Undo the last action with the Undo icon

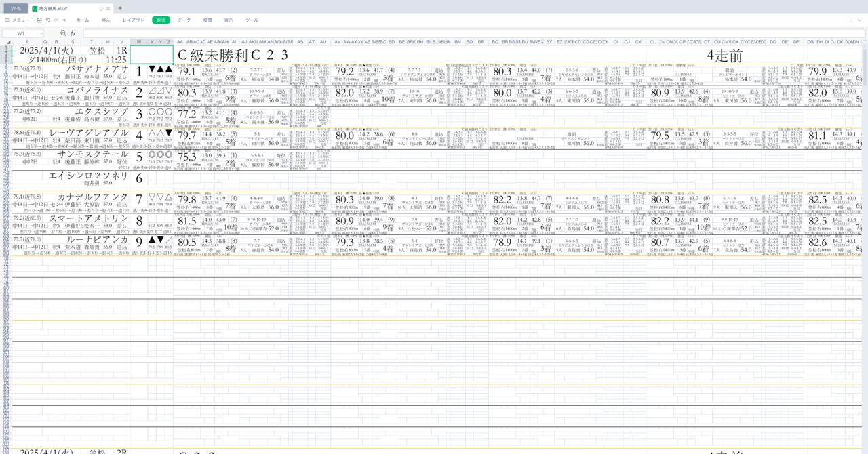pyautogui.click(x=48, y=20)
